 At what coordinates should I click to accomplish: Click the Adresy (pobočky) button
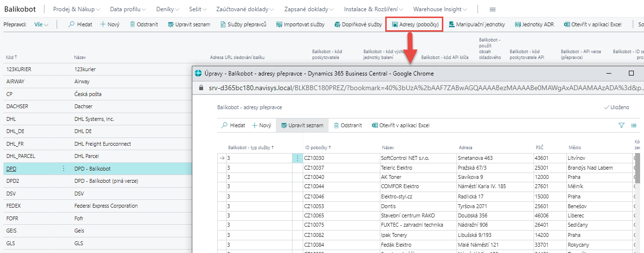[415, 24]
